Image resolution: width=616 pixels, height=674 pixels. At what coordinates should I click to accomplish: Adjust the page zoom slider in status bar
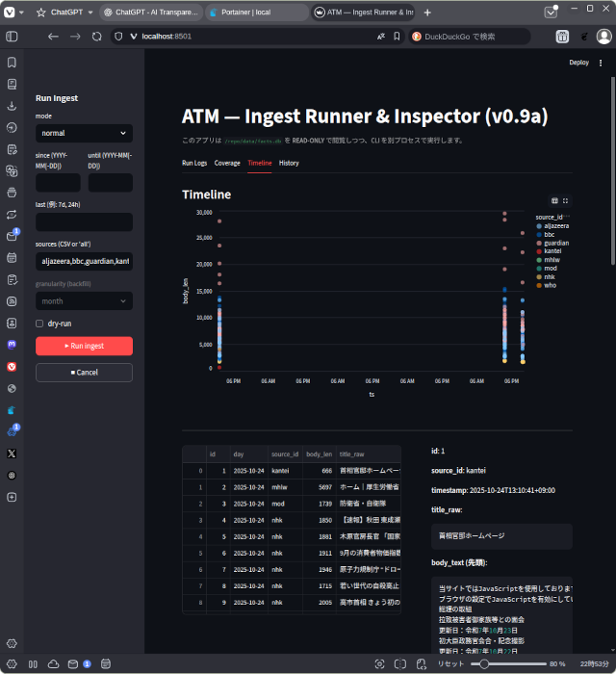pyautogui.click(x=486, y=663)
